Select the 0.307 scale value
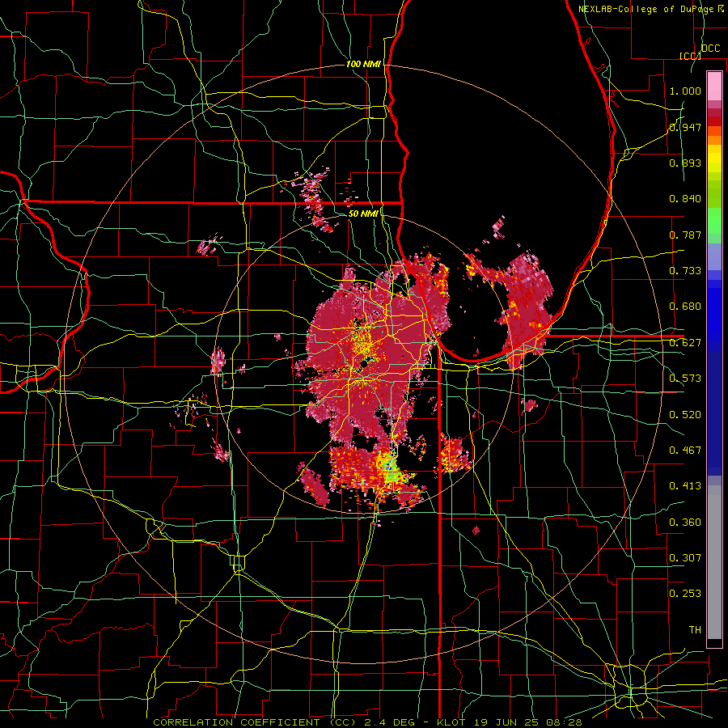Image resolution: width=728 pixels, height=728 pixels. (685, 558)
